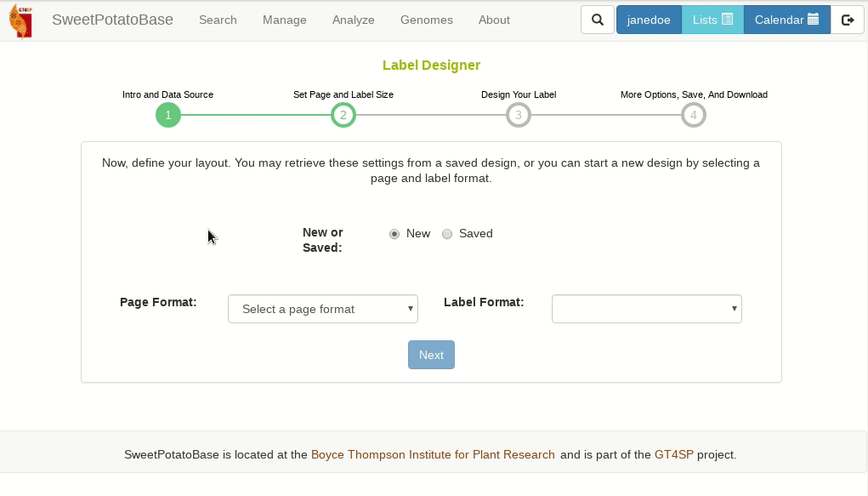This screenshot has width=868, height=496.
Task: Click the Next button
Action: (431, 355)
